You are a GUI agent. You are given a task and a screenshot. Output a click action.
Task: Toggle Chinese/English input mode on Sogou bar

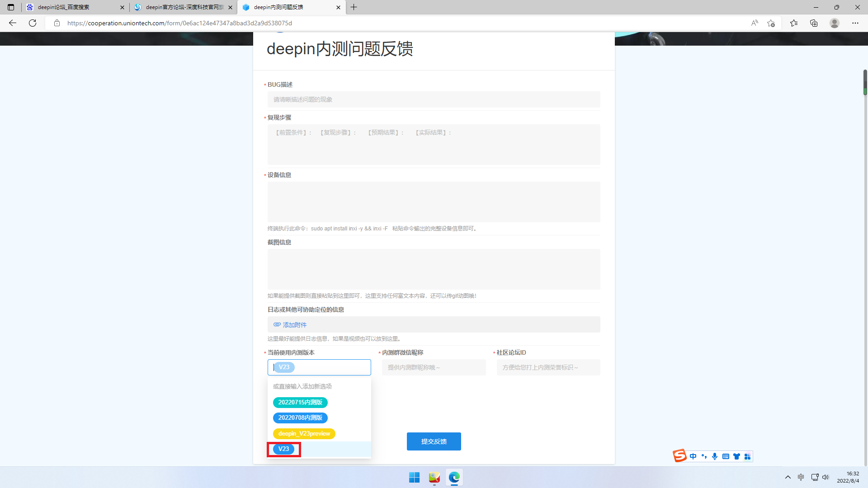pyautogui.click(x=693, y=456)
